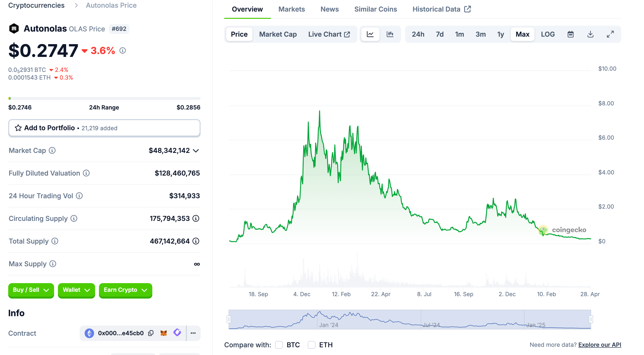Toggle LOG scale on the chart
This screenshot has height=355, width=644.
[548, 34]
